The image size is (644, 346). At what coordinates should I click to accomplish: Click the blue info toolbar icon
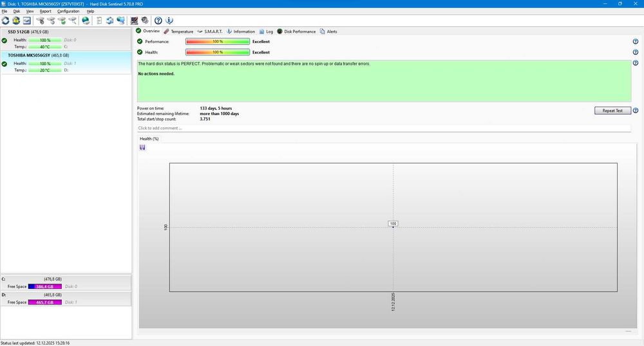pos(169,21)
